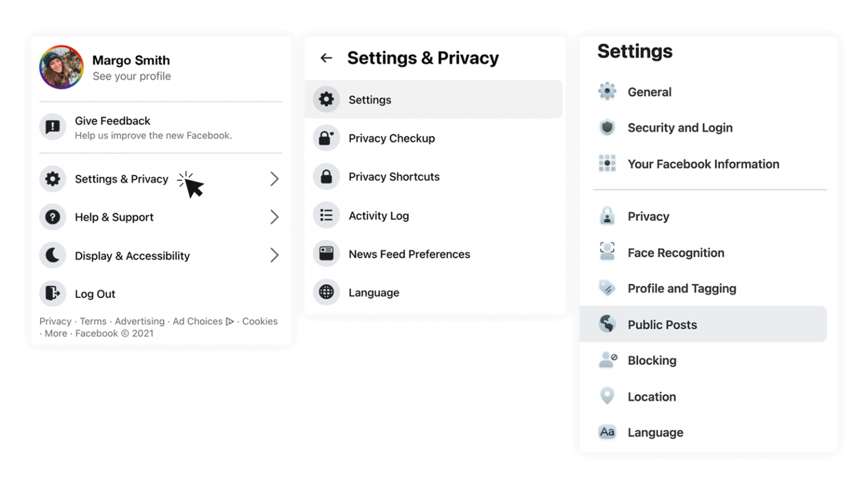Screen dimensions: 868x488
Task: Click the Face Recognition icon
Action: (x=607, y=252)
